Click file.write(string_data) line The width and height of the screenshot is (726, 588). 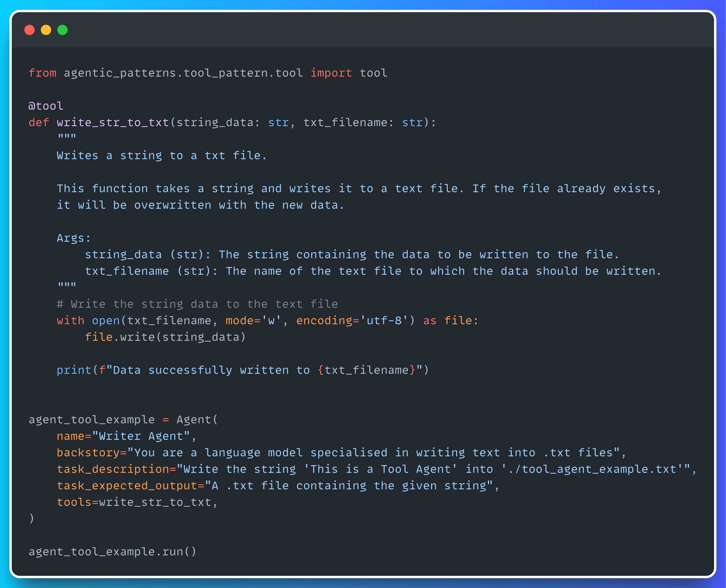(x=165, y=337)
